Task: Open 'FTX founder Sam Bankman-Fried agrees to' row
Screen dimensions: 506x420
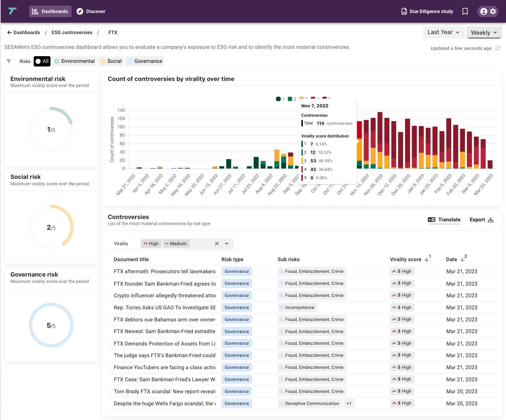Action: (x=302, y=284)
